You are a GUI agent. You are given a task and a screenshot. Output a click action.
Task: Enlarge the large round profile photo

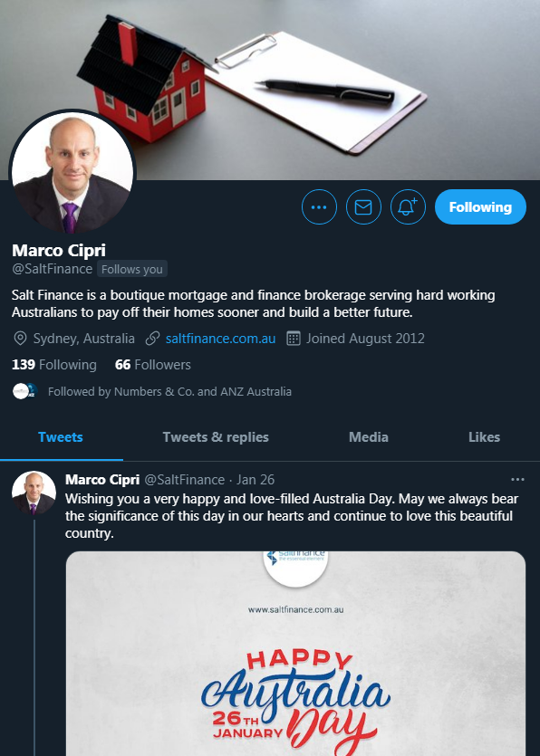[72, 173]
